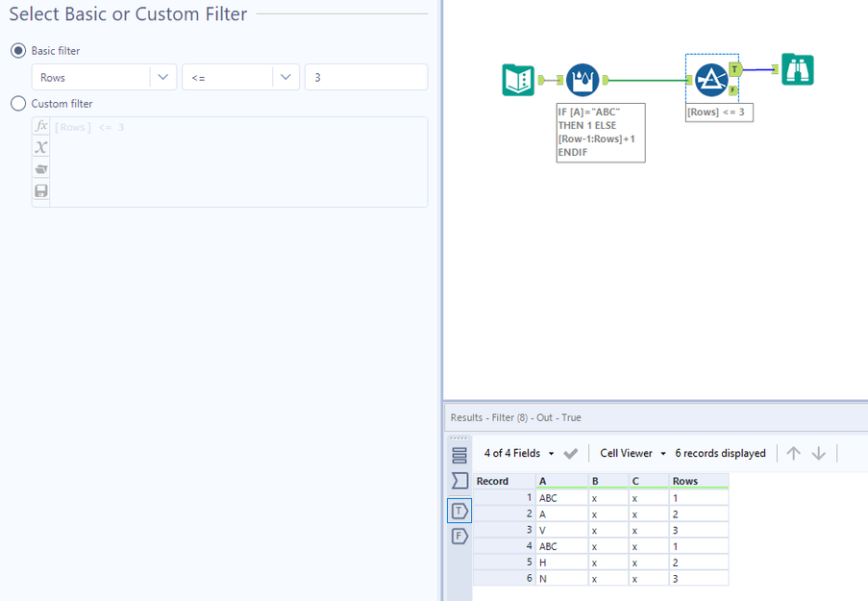This screenshot has height=601, width=868.
Task: Click the up arrow previous record icon
Action: coord(793,453)
